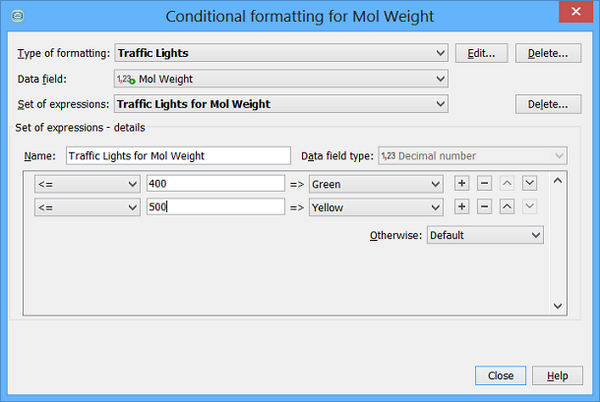Change the Yellow color dropdown

375,207
